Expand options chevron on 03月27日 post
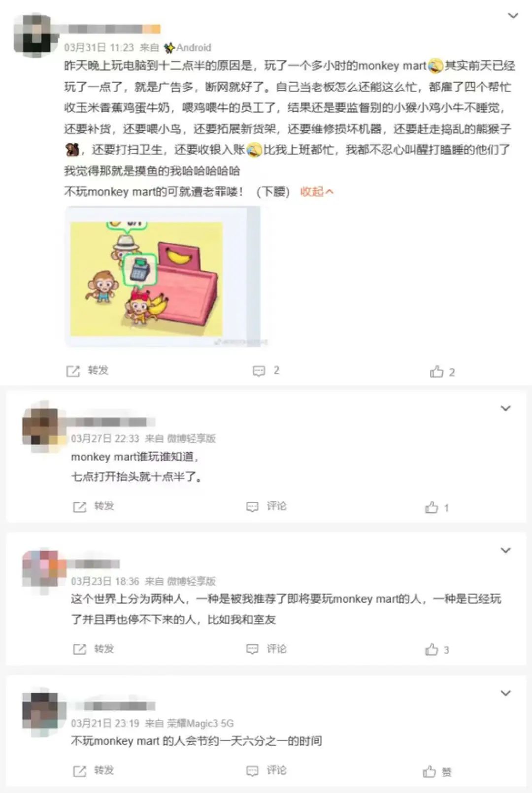 click(x=506, y=408)
